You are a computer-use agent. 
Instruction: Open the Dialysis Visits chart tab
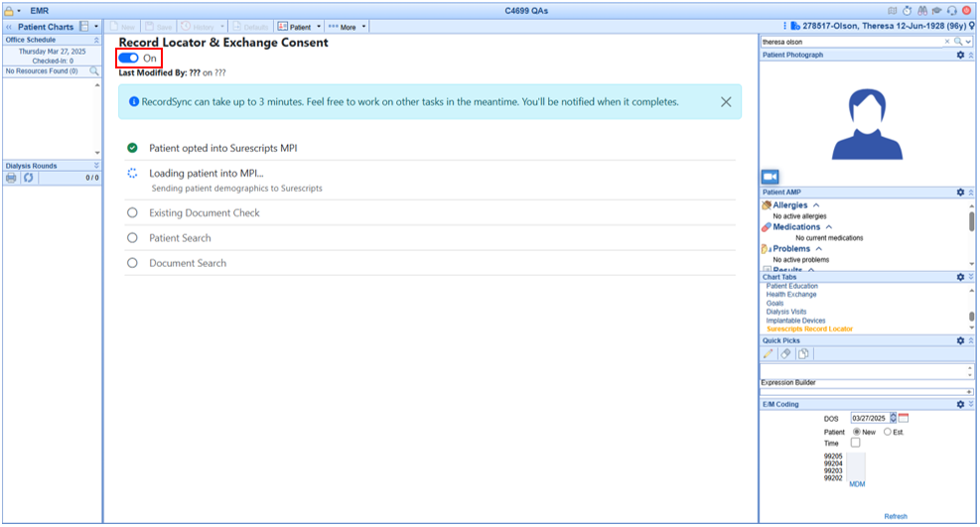pyautogui.click(x=786, y=312)
